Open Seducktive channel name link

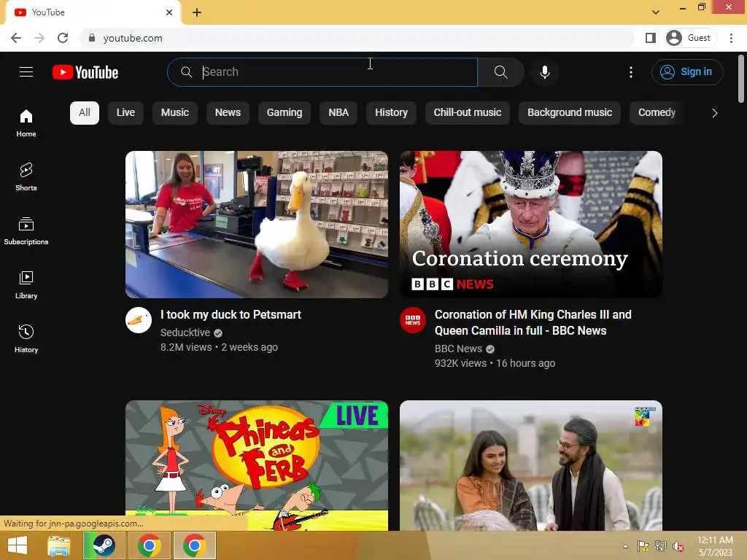185,332
